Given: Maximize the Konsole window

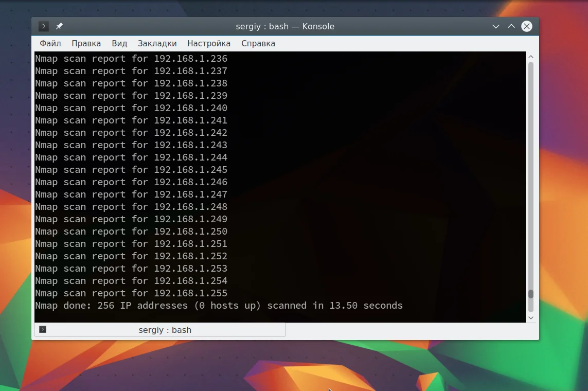Looking at the screenshot, I should (511, 26).
